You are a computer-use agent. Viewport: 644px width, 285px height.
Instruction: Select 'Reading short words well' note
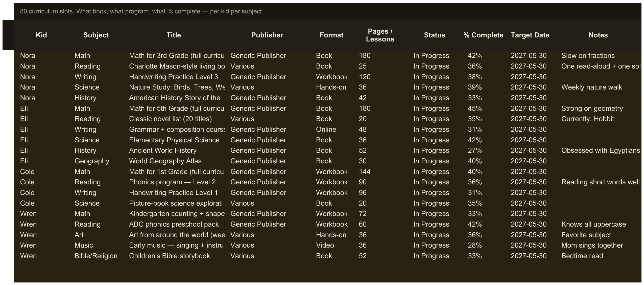pyautogui.click(x=598, y=182)
